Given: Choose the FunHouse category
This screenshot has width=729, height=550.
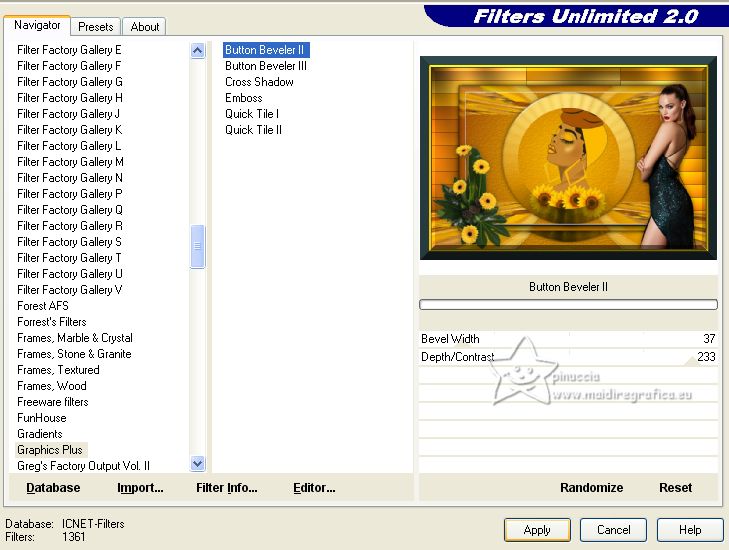Looking at the screenshot, I should 41,417.
